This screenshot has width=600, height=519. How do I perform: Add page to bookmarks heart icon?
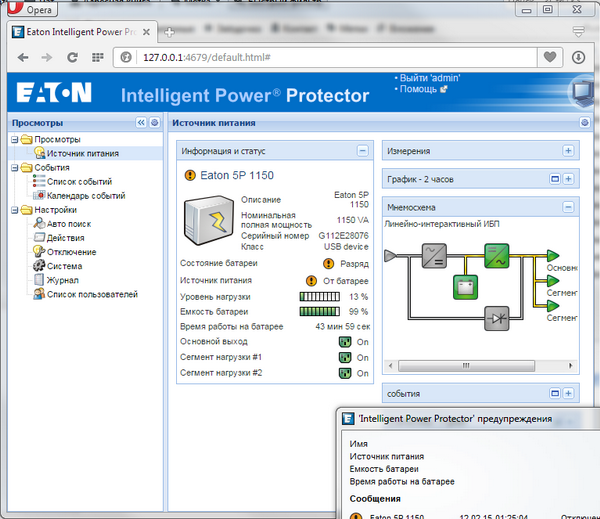(550, 57)
